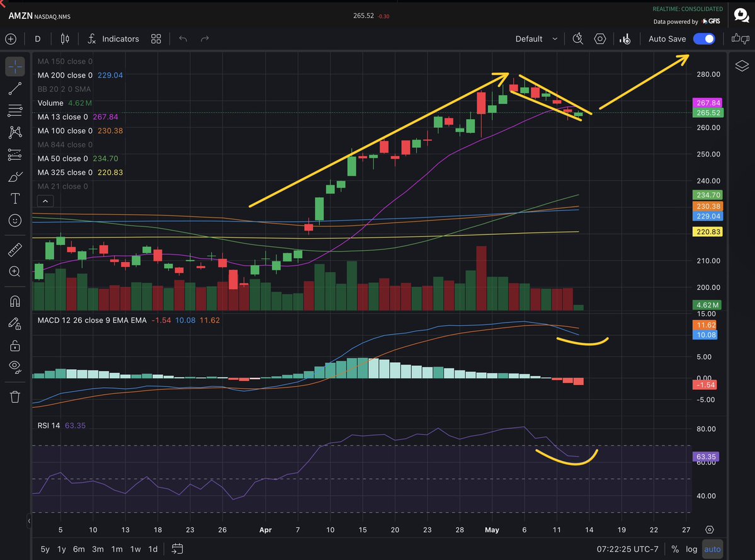Image resolution: width=755 pixels, height=560 pixels.
Task: Collapse the indicator legend list
Action: click(x=45, y=201)
